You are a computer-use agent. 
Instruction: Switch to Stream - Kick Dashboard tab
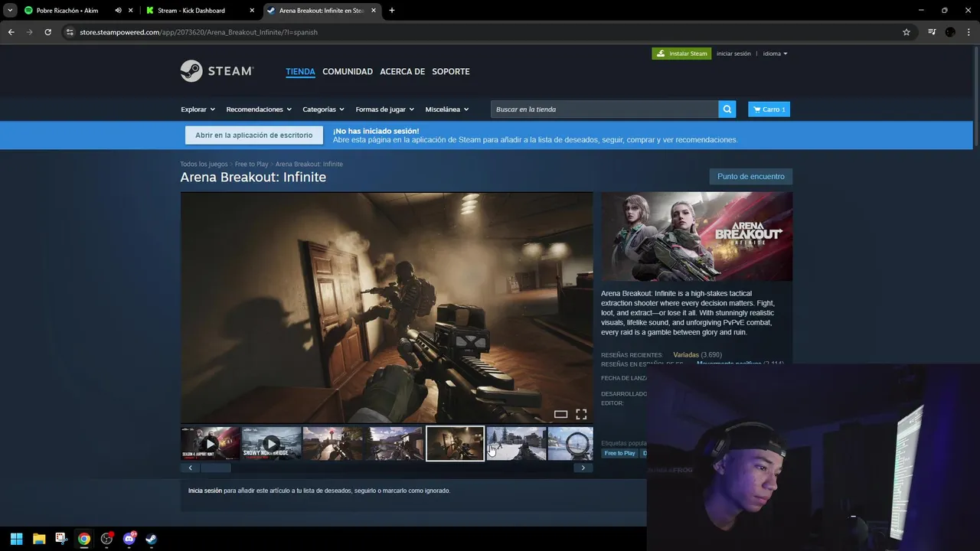point(191,11)
